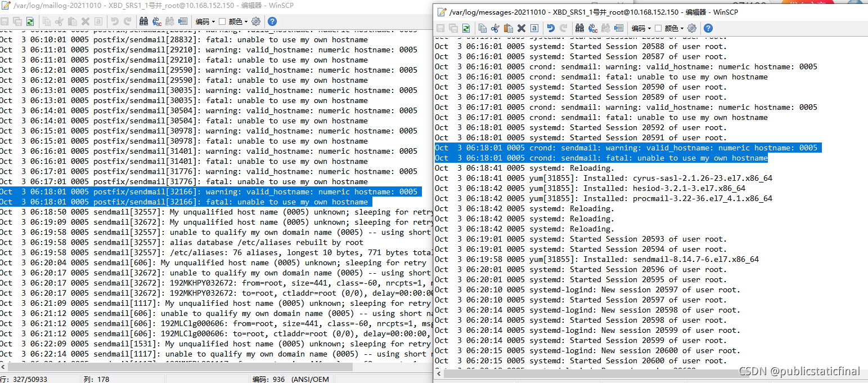The image size is (868, 383).
Task: Open Replace tool in messages editor
Action: tap(593, 28)
